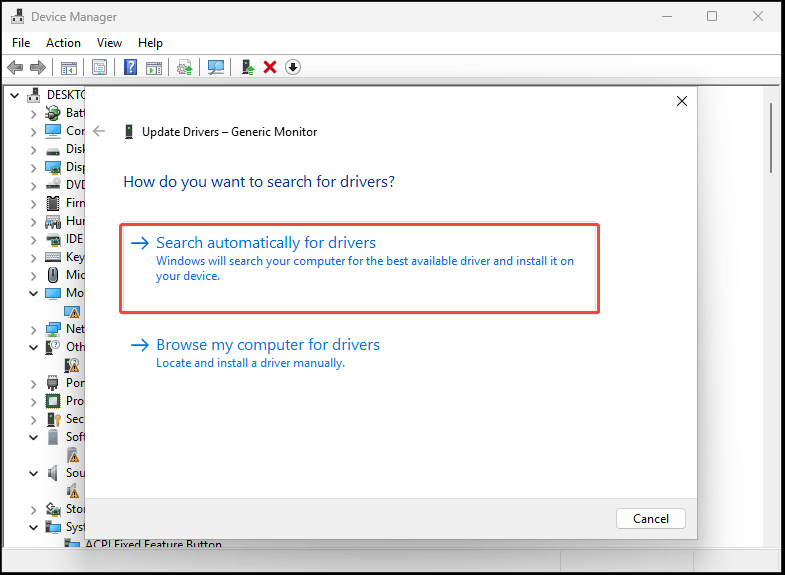Click Scan for hardware changes monitor icon
The width and height of the screenshot is (785, 575).
point(216,68)
